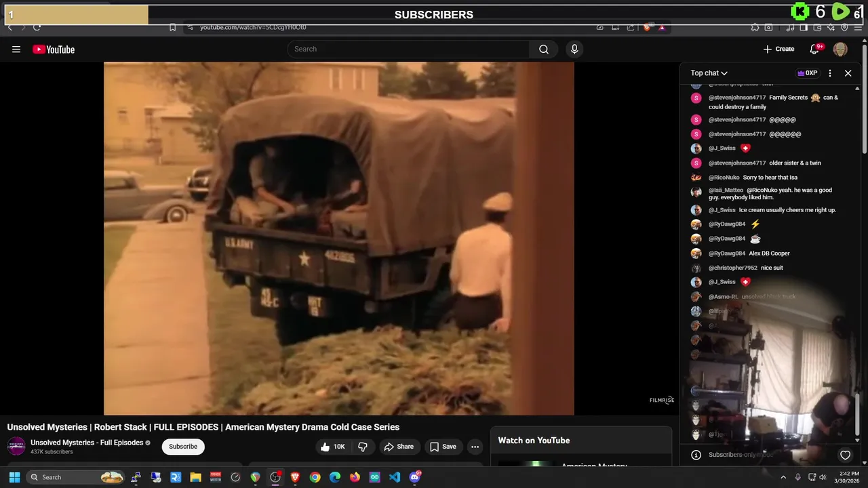Open the Unsolved Mysteries - Full Episodes channel link
Viewport: 868px width, 488px height.
click(x=87, y=443)
